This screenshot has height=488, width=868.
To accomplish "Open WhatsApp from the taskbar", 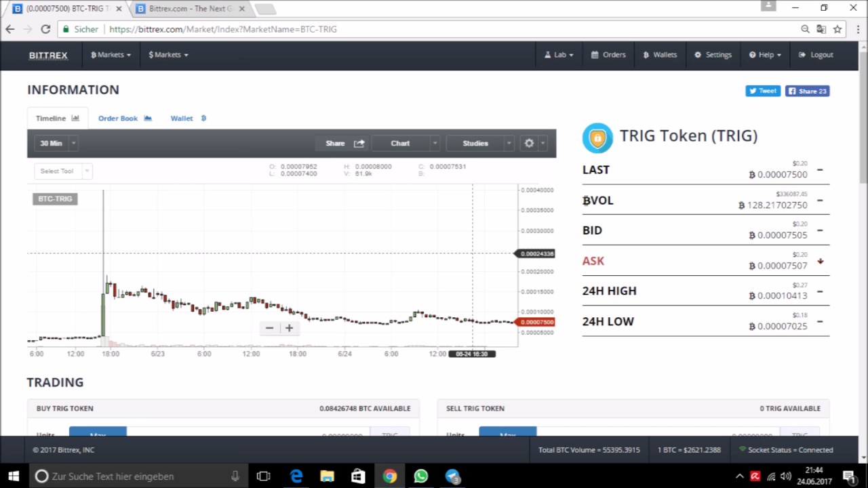I will 421,476.
